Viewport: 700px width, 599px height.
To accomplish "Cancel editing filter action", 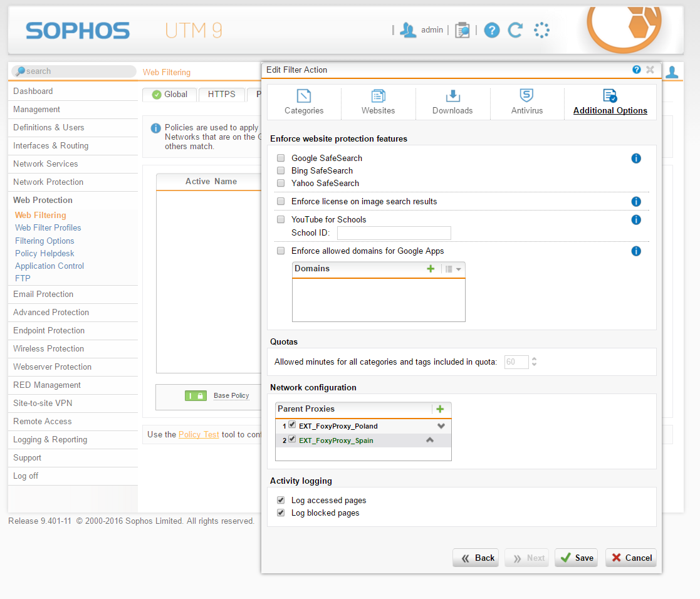I will tap(631, 558).
